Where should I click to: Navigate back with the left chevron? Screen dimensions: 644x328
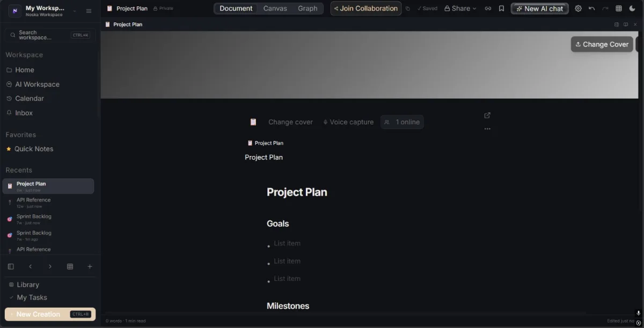(31, 266)
